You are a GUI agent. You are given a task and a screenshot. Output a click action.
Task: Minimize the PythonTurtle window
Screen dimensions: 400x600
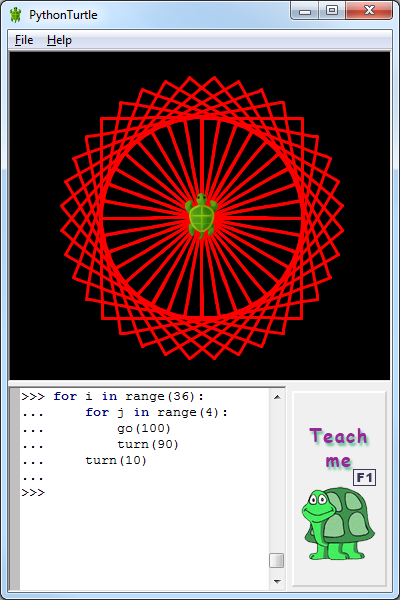click(x=305, y=11)
